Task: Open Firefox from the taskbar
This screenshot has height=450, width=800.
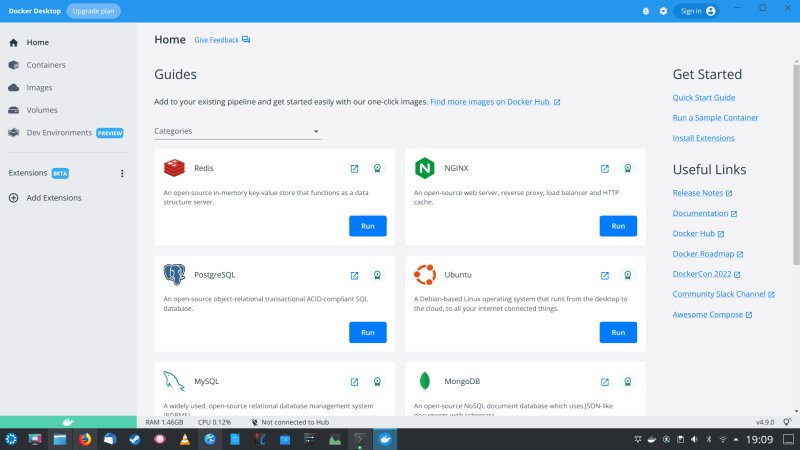Action: pos(85,439)
